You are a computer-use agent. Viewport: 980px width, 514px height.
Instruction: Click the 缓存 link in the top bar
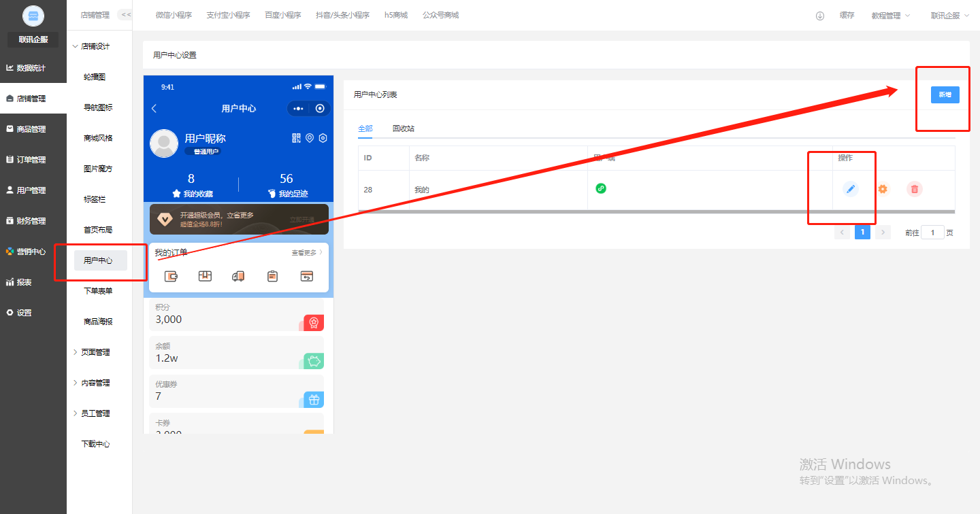coord(847,16)
